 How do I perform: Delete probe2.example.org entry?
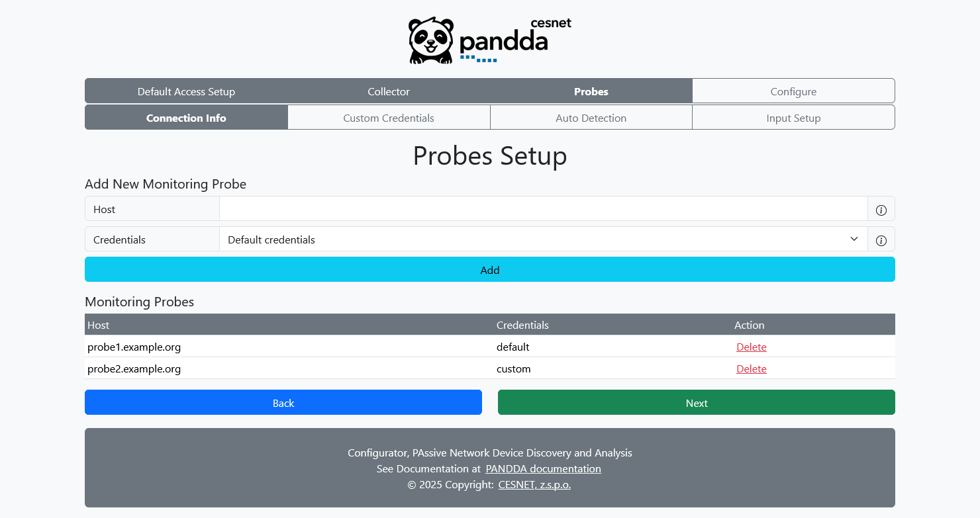[752, 368]
